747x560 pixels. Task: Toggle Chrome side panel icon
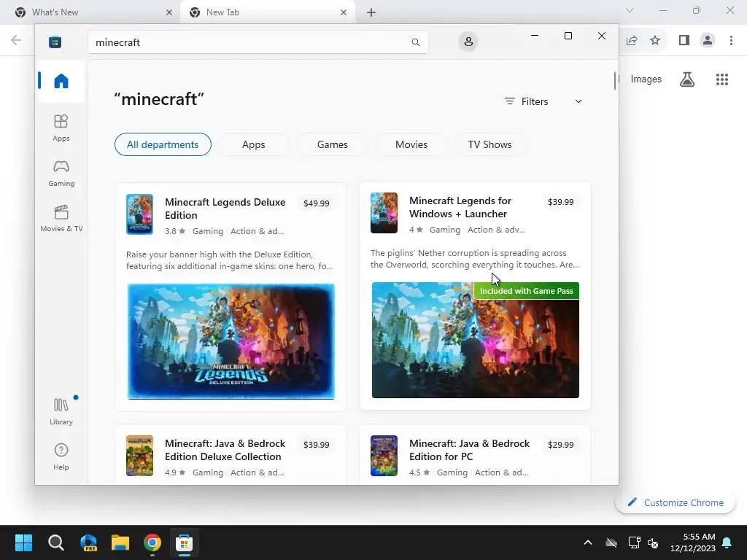coord(684,41)
